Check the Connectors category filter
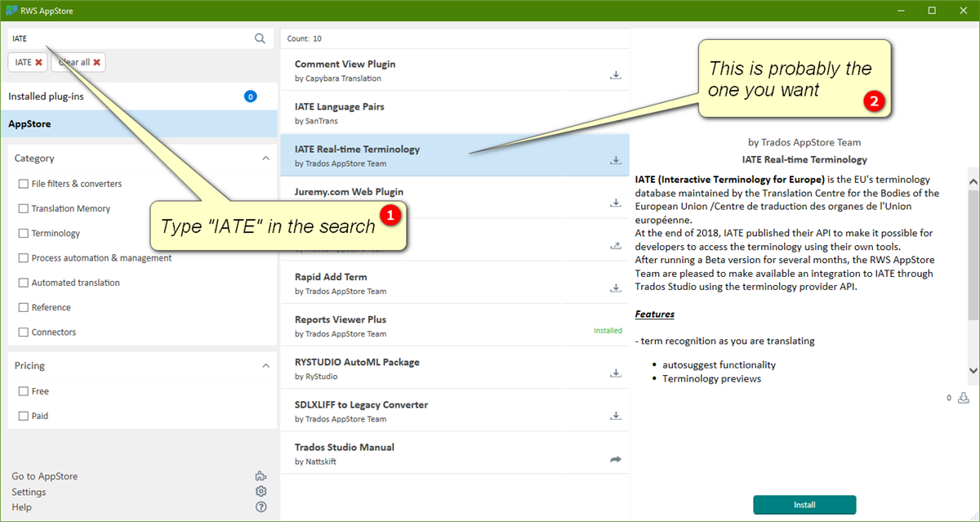The width and height of the screenshot is (980, 522). tap(24, 332)
